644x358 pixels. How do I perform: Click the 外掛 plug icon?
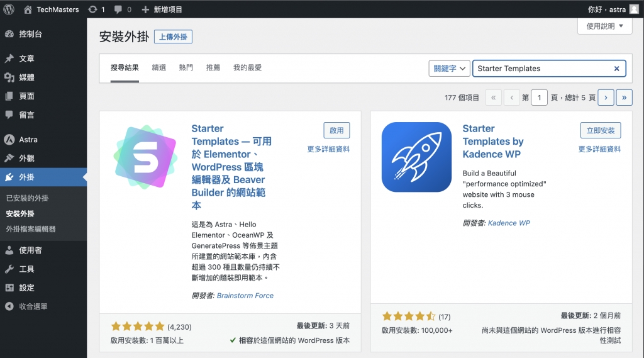[x=9, y=177]
